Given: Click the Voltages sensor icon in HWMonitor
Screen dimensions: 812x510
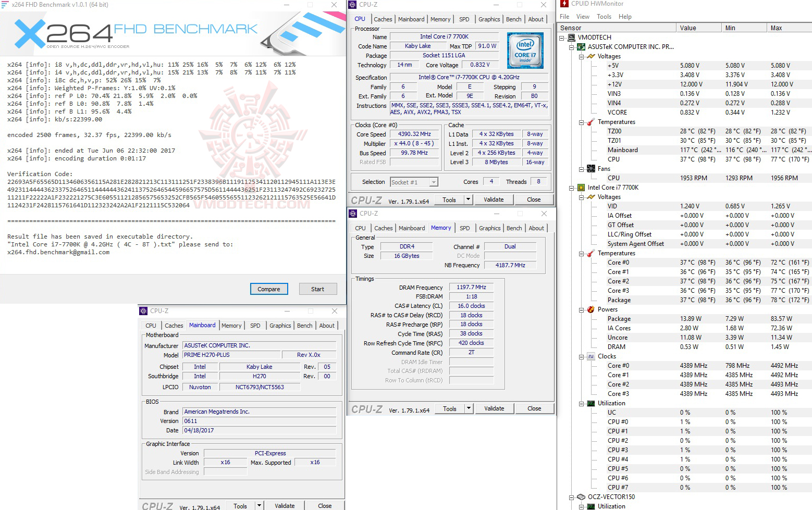Looking at the screenshot, I should (x=592, y=56).
